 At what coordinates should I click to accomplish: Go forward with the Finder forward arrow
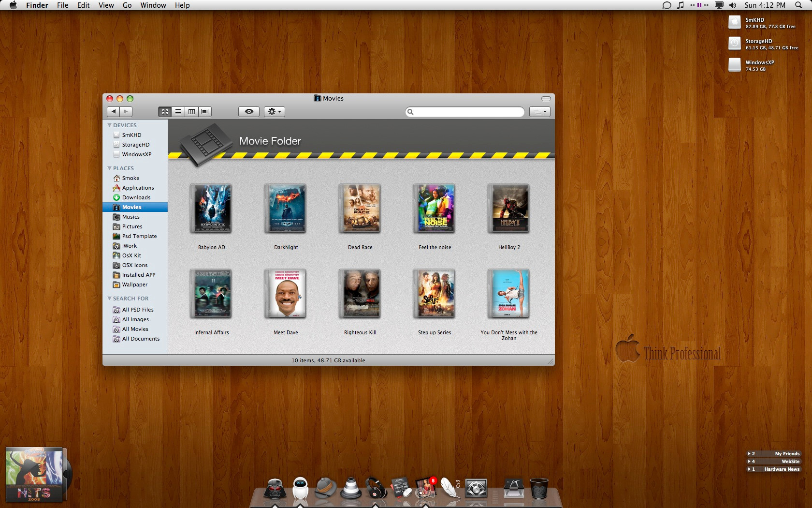(126, 111)
